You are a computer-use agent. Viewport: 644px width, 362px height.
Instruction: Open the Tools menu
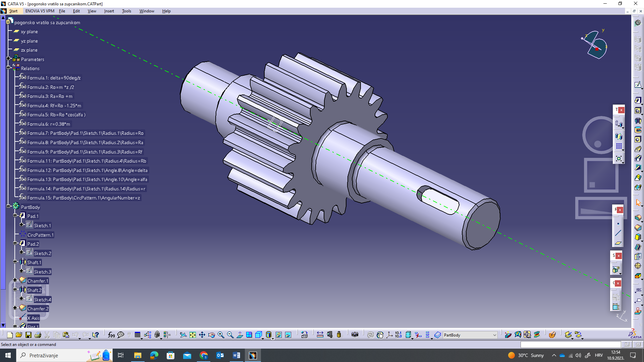pos(126,11)
